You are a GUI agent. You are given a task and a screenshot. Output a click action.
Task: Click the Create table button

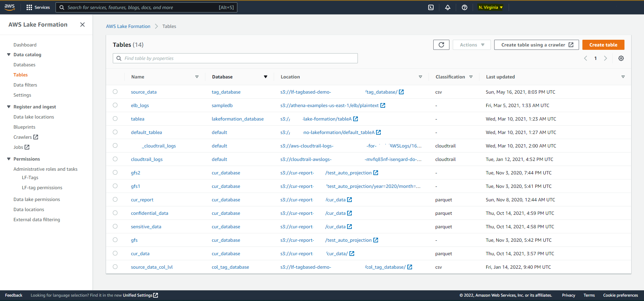tap(603, 45)
